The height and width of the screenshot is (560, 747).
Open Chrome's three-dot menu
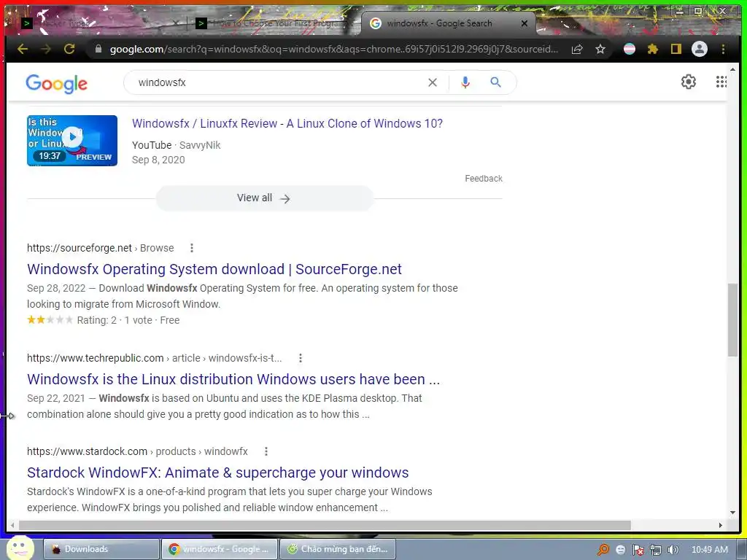(x=723, y=49)
